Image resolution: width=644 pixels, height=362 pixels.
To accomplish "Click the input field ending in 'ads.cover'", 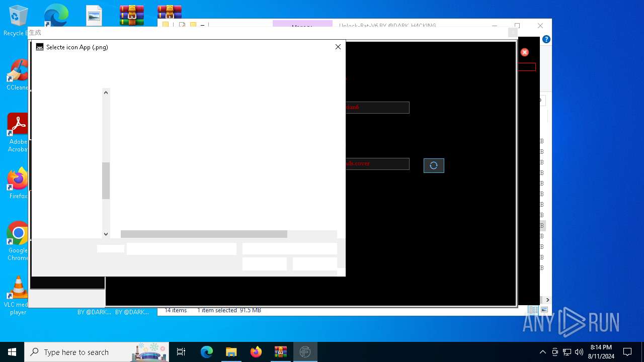I will coord(377,164).
